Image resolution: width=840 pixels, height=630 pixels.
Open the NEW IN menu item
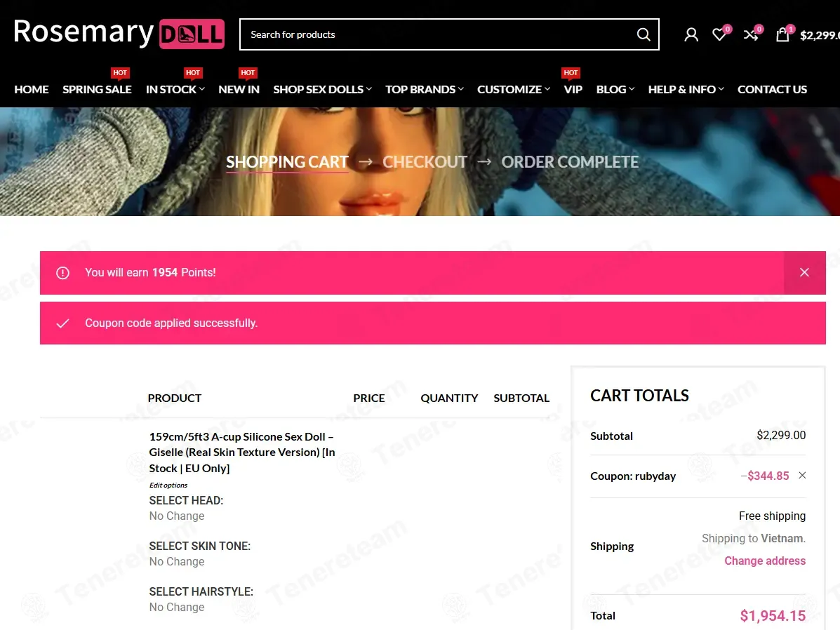coord(239,90)
